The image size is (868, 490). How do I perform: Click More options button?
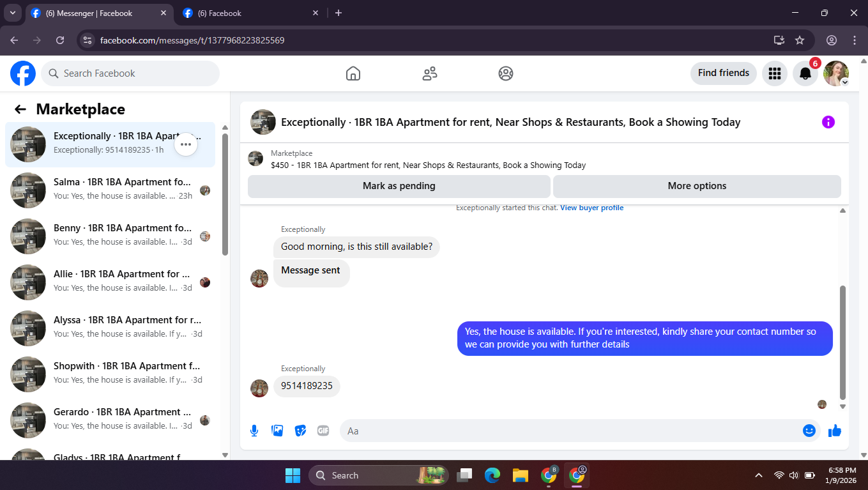[697, 186]
